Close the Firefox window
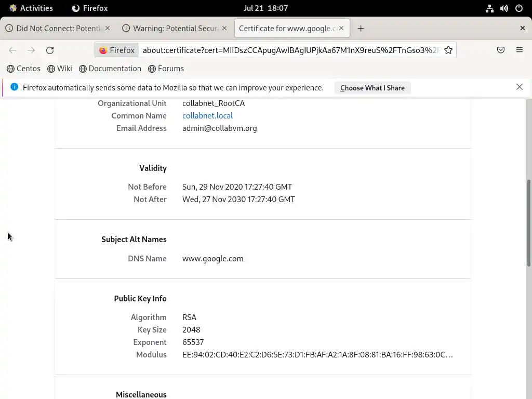 [x=523, y=29]
